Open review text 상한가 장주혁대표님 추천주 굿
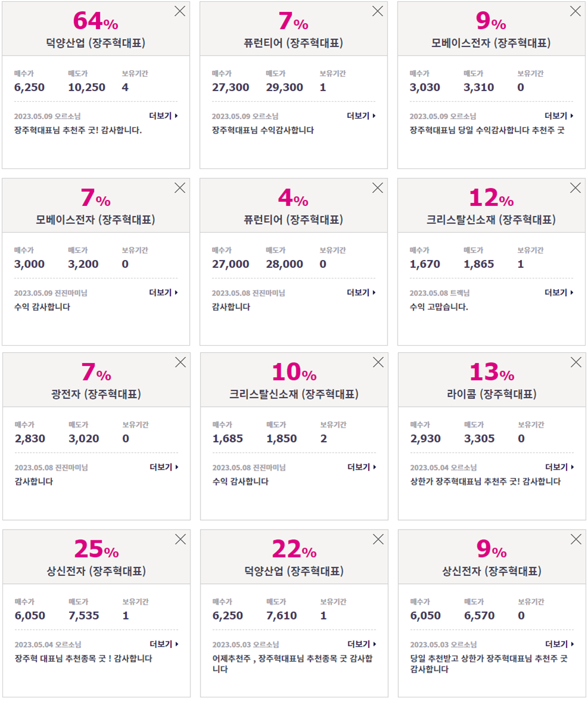This screenshot has width=588, height=701. click(485, 481)
